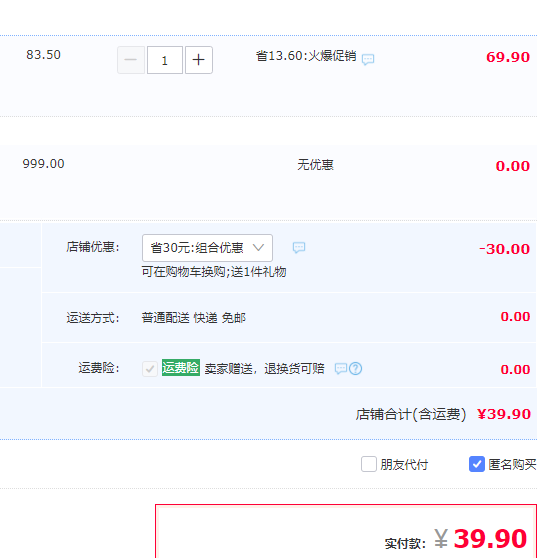Click the 省13.60:火爆促销 promotion text
Screen dimensions: 558x558
pos(306,56)
